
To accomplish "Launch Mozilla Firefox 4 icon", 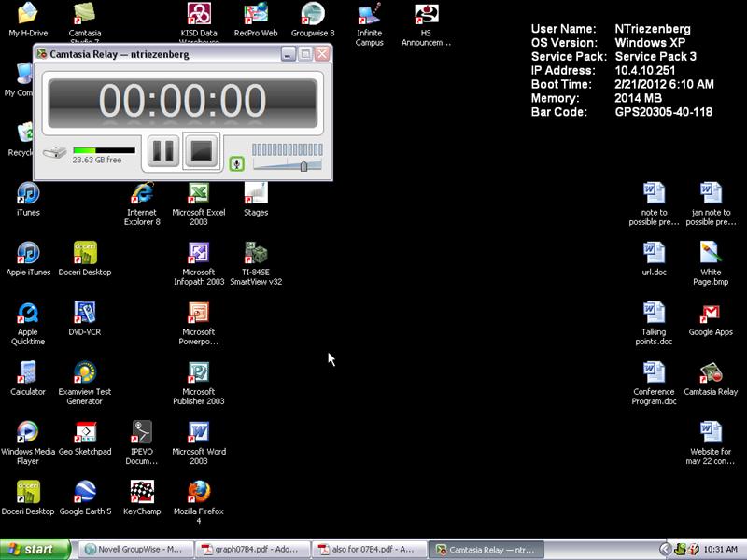I will 199,503.
